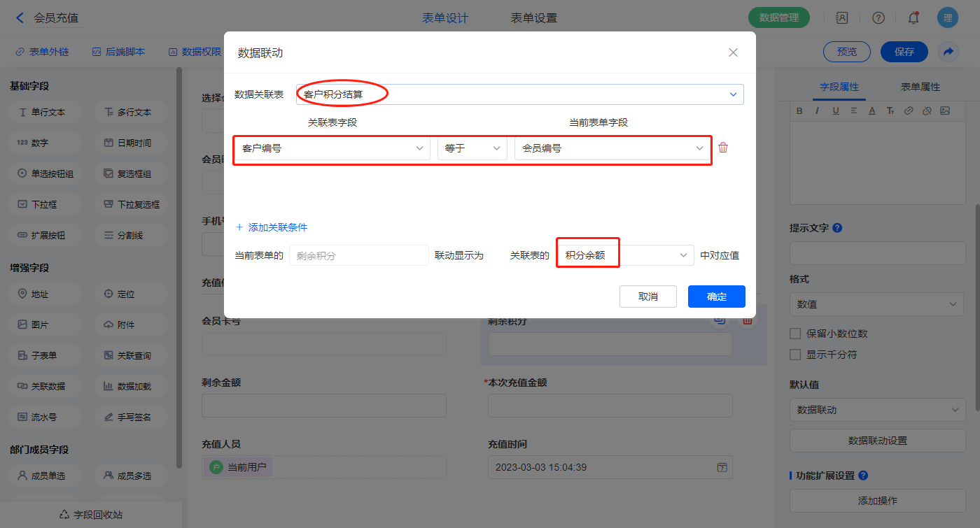Click calendar icon in 充值时间 field

pyautogui.click(x=722, y=467)
